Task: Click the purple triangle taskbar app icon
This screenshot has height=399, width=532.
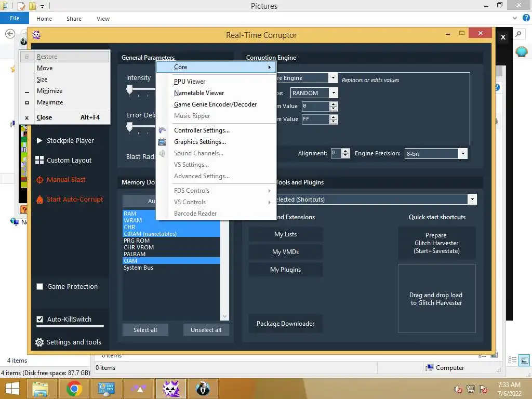Action: tap(139, 389)
